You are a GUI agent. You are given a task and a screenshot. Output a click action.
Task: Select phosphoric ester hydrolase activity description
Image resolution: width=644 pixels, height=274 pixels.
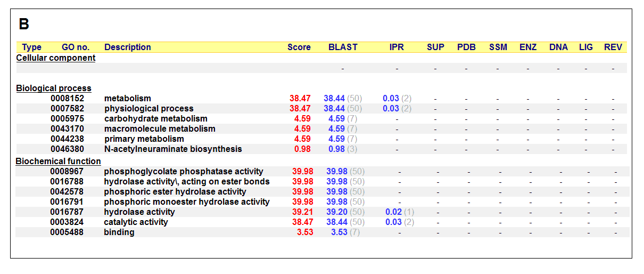coord(175,191)
